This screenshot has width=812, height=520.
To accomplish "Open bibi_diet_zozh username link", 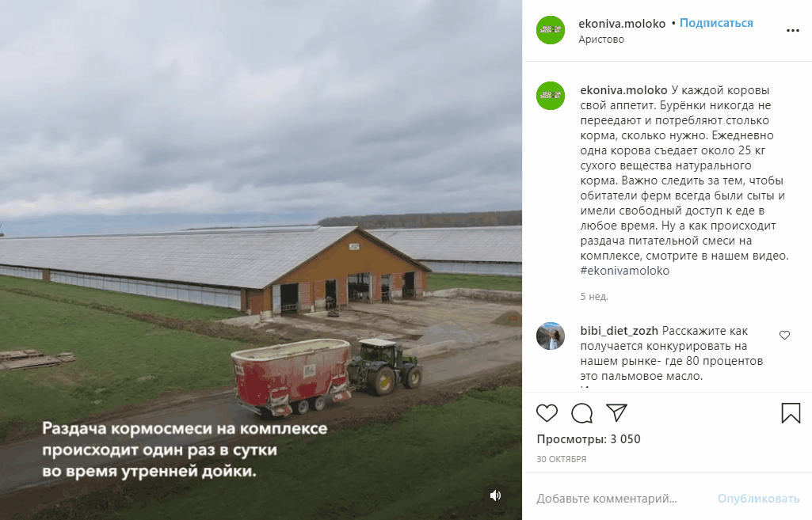I will (619, 331).
